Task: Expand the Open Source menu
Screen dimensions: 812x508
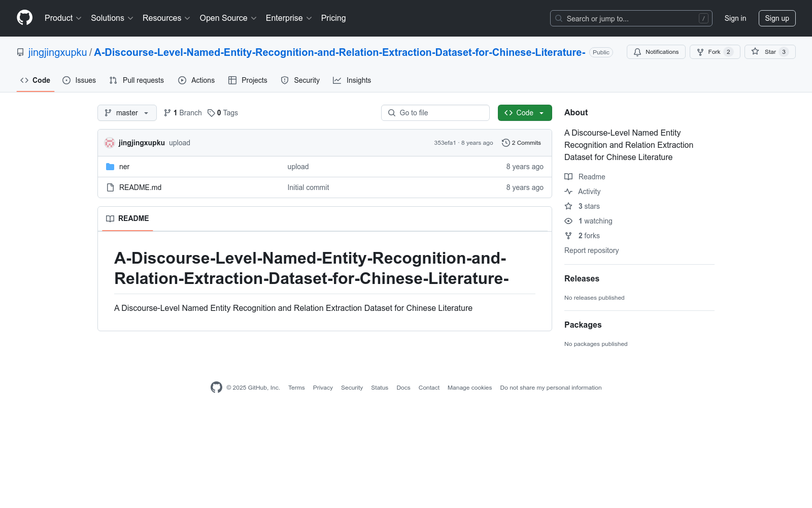Action: pyautogui.click(x=228, y=18)
